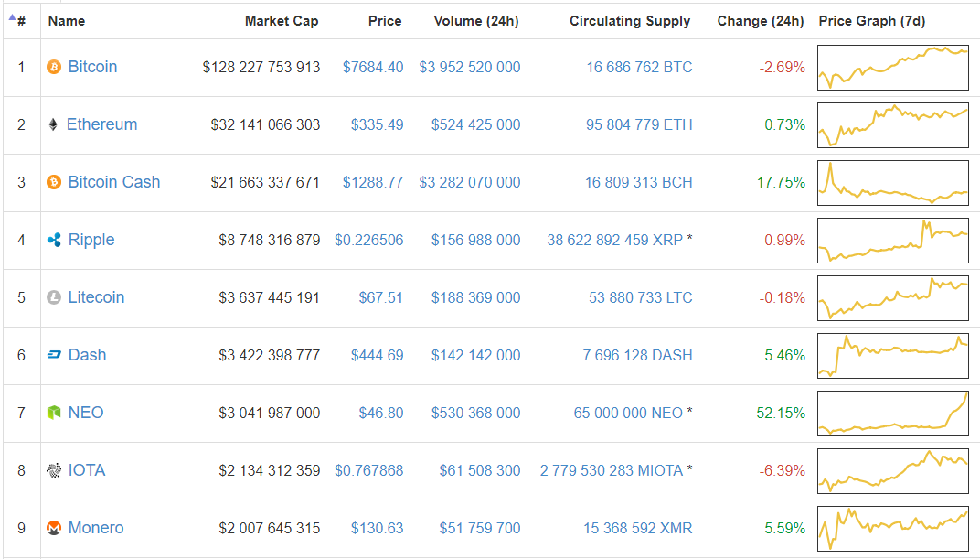
Task: Click the Ethereum diamond logo icon
Action: click(x=53, y=124)
